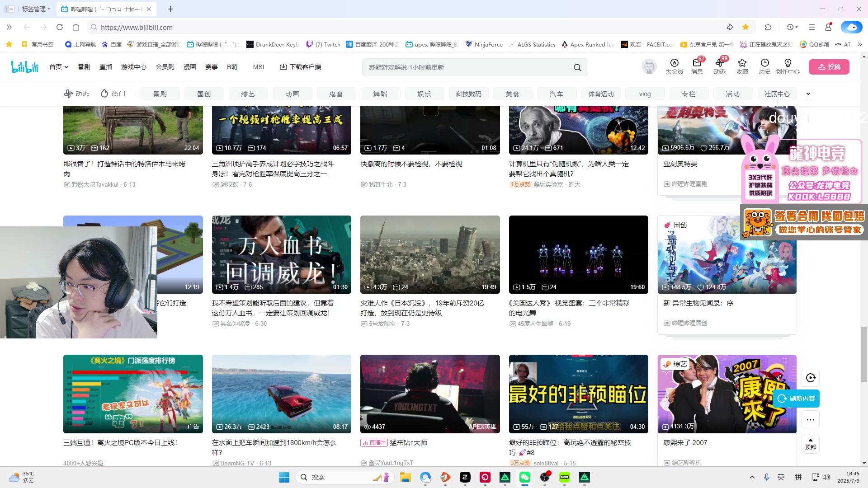Image resolution: width=868 pixels, height=488 pixels.
Task: Open the 大会员 membership icon
Action: point(674,66)
